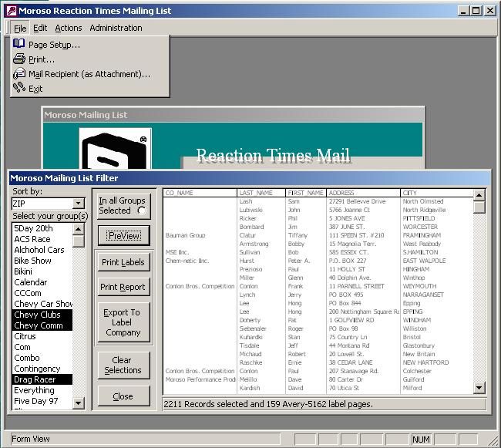The image size is (501, 448).
Task: Click the records table scrollbar thumb
Action: [479, 207]
